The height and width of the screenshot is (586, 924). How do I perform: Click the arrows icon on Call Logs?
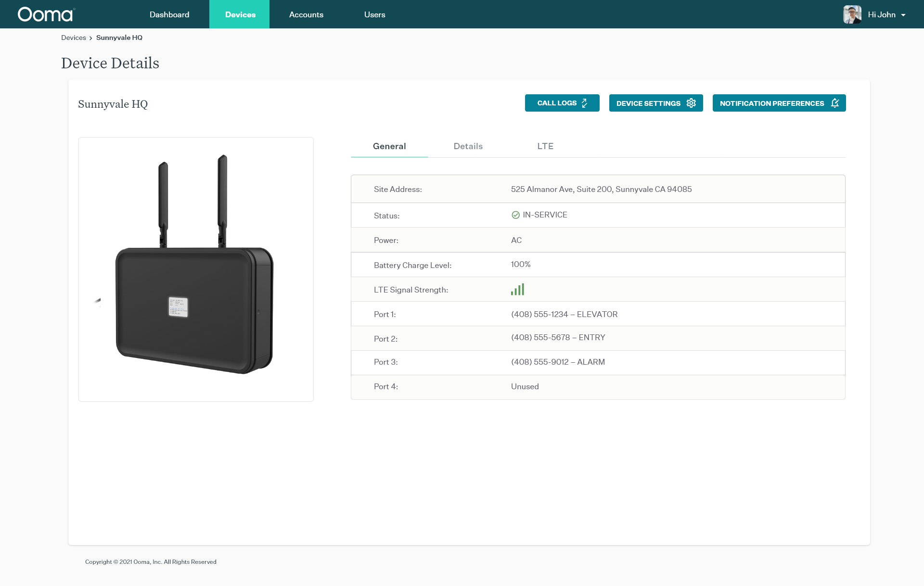click(585, 103)
